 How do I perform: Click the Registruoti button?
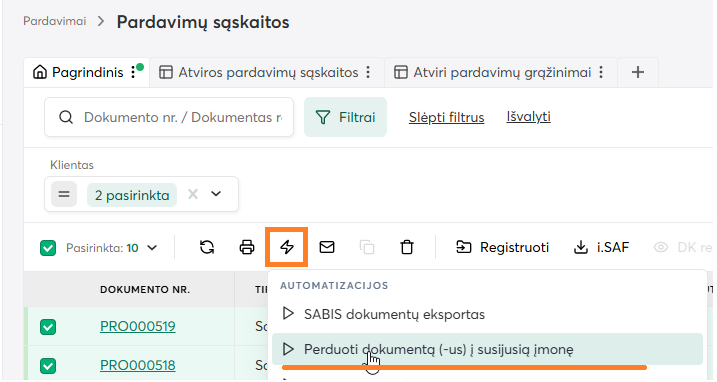[x=502, y=247]
